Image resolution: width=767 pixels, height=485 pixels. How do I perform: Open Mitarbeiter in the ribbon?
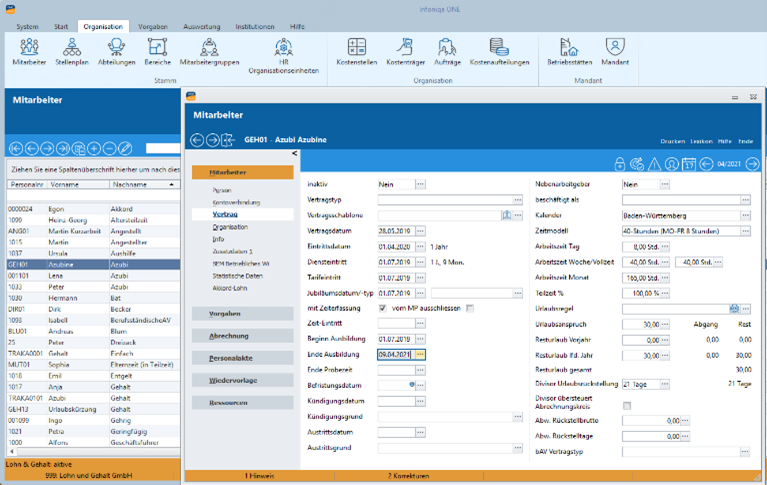point(29,52)
